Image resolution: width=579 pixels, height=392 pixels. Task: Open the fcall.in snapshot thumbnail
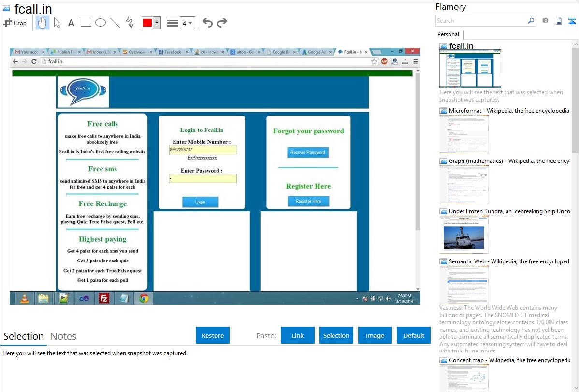click(x=470, y=68)
